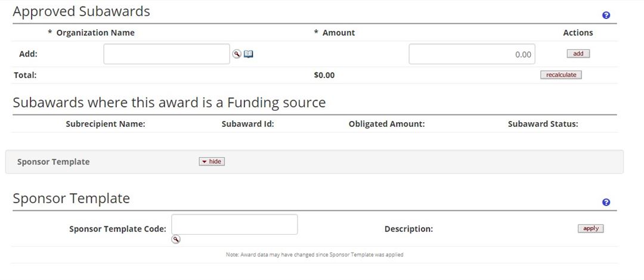Click into the subaward Amount field
The width and height of the screenshot is (644, 280).
click(x=472, y=54)
